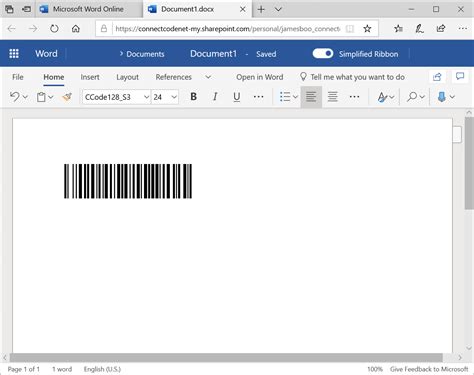Select the Home ribbon tab
Screen dimensions: 474x375
[x=54, y=77]
